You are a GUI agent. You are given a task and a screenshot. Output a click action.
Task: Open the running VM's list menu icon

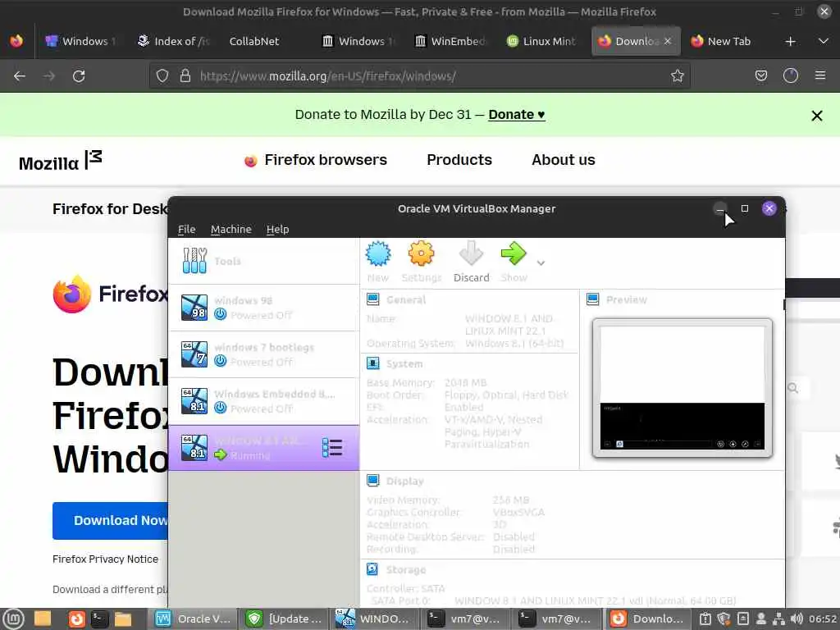[x=332, y=448]
